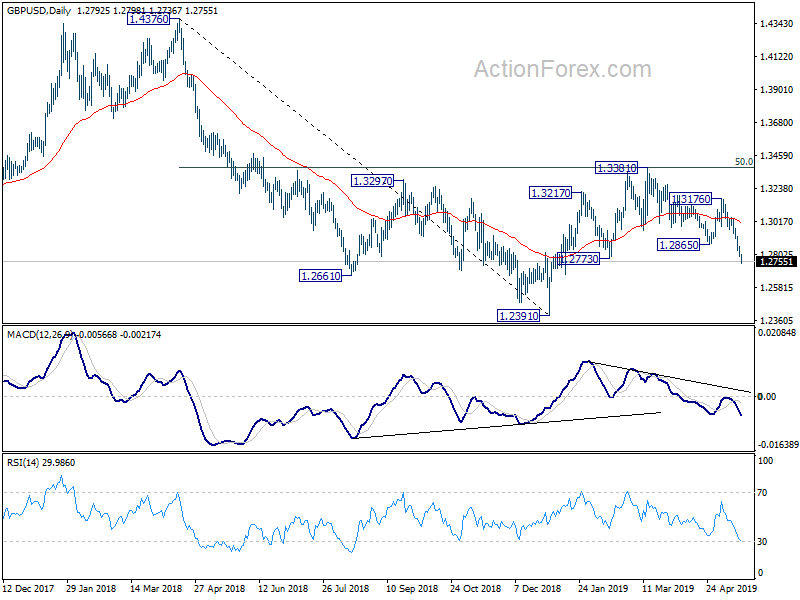The width and height of the screenshot is (800, 600).
Task: Click the 50.0 retracement level label
Action: (x=744, y=162)
